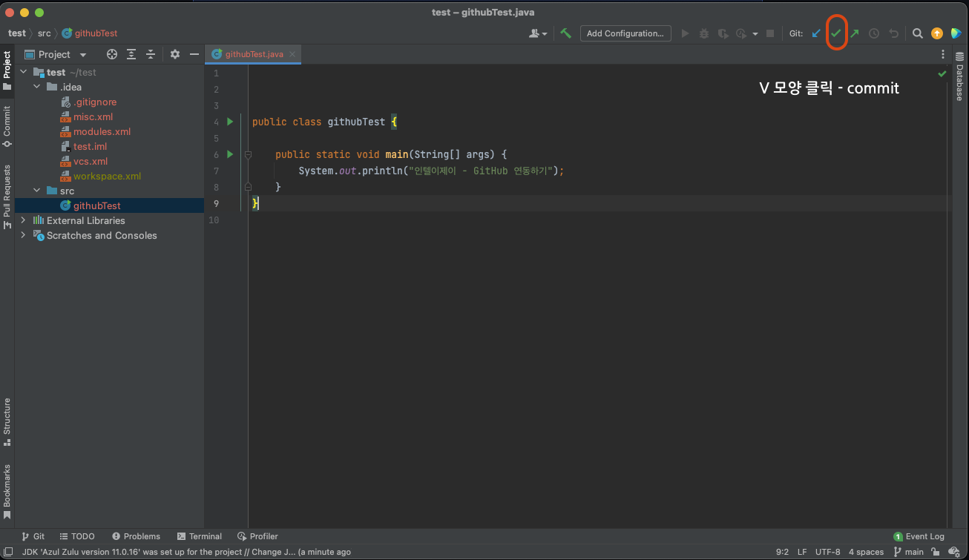The height and width of the screenshot is (560, 969).
Task: Click Add Configuration button
Action: click(625, 33)
